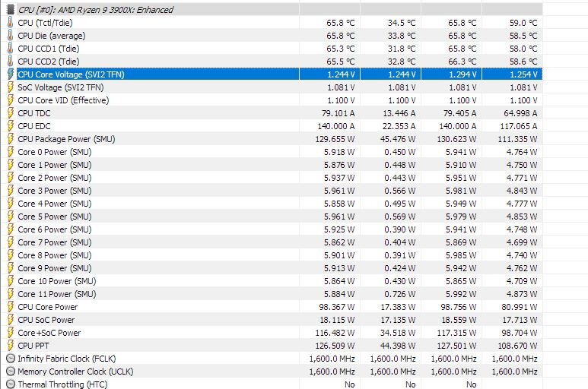The width and height of the screenshot is (588, 389).
Task: Select the CPU (Tctl/Tdie) sensor label
Action: (45, 23)
